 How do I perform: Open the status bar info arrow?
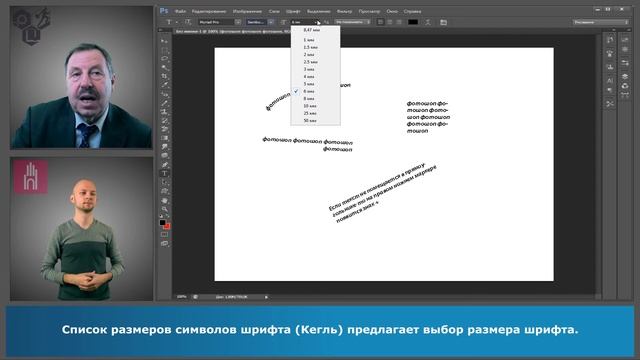point(266,297)
